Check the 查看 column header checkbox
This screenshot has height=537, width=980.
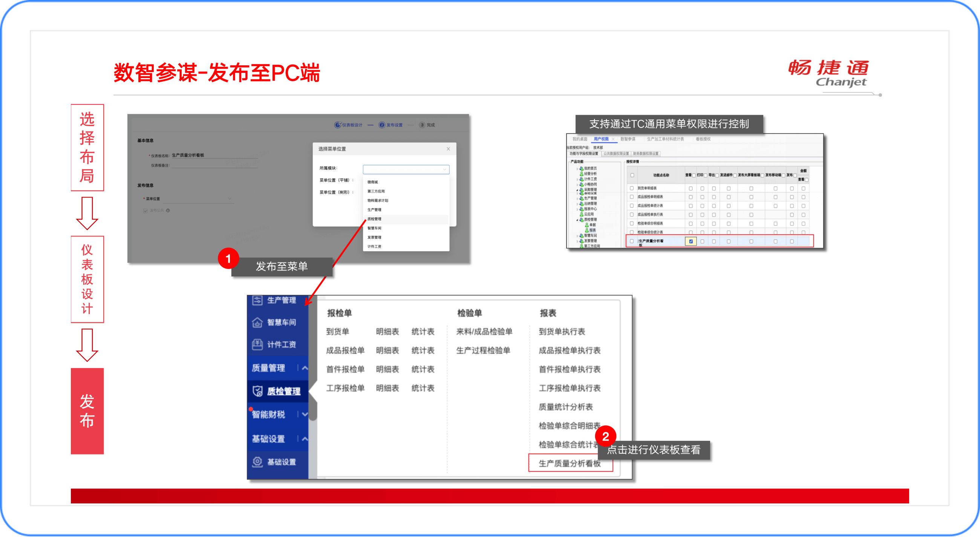(694, 175)
